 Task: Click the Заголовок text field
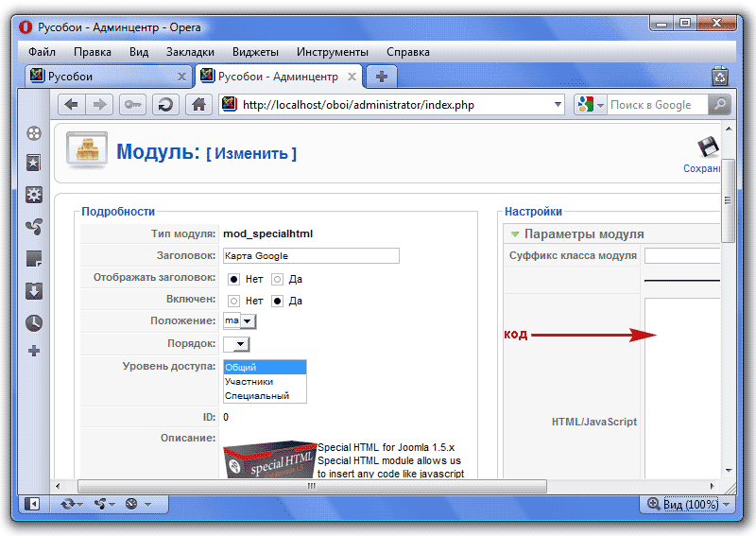pyautogui.click(x=310, y=255)
